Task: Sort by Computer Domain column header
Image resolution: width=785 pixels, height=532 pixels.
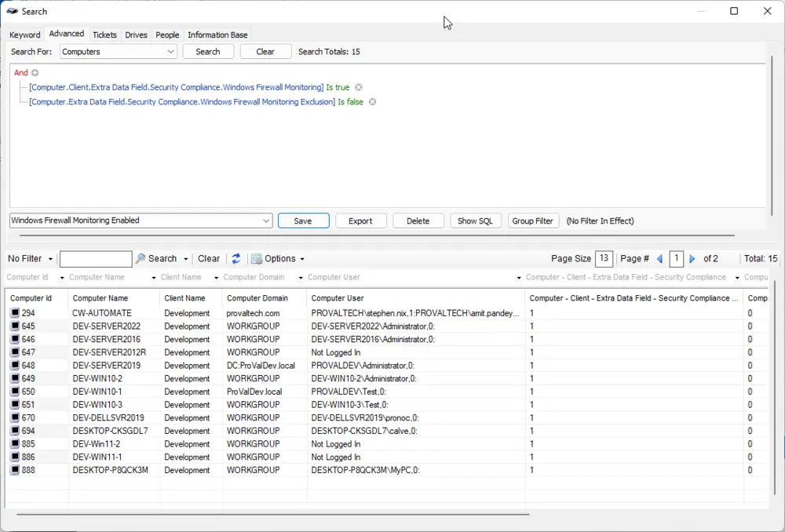Action: [265, 298]
